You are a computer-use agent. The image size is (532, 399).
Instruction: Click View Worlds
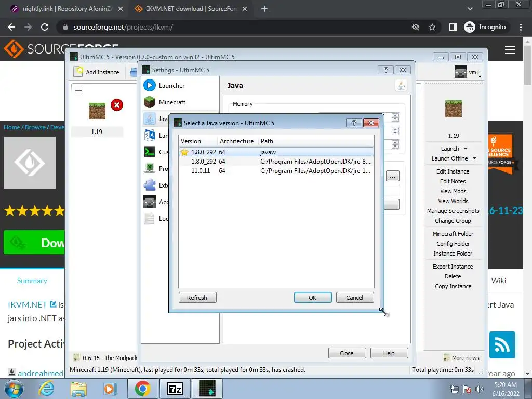[x=453, y=201]
